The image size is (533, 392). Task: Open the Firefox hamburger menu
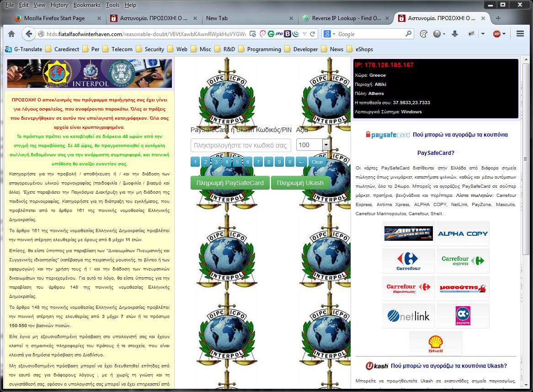[x=520, y=34]
